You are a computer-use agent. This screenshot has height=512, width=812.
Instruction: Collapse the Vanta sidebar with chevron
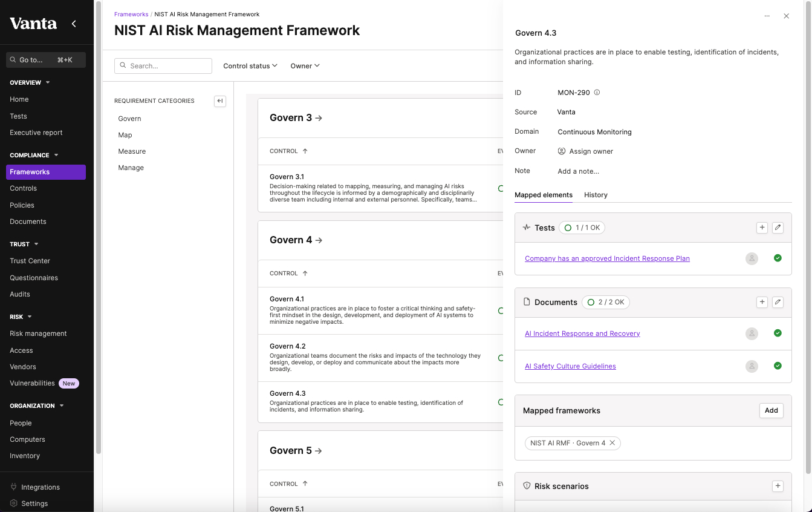point(74,24)
